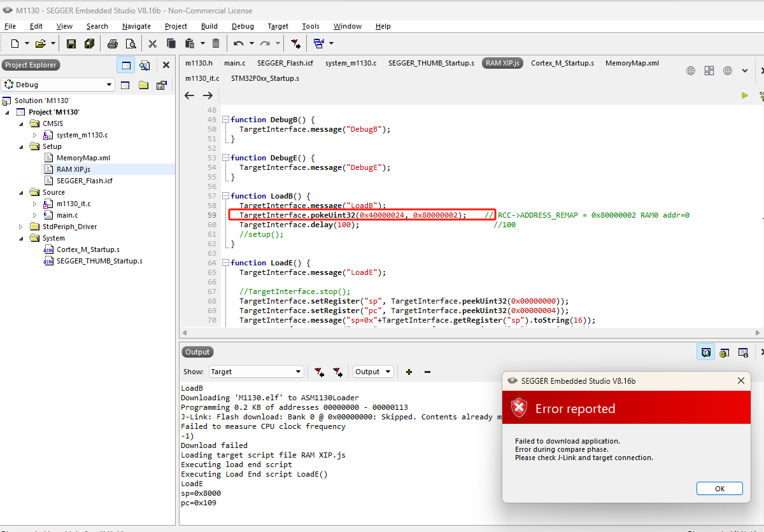Open the Undo history dropdown arrow
Viewport: 764px width, 532px height.
[251, 43]
